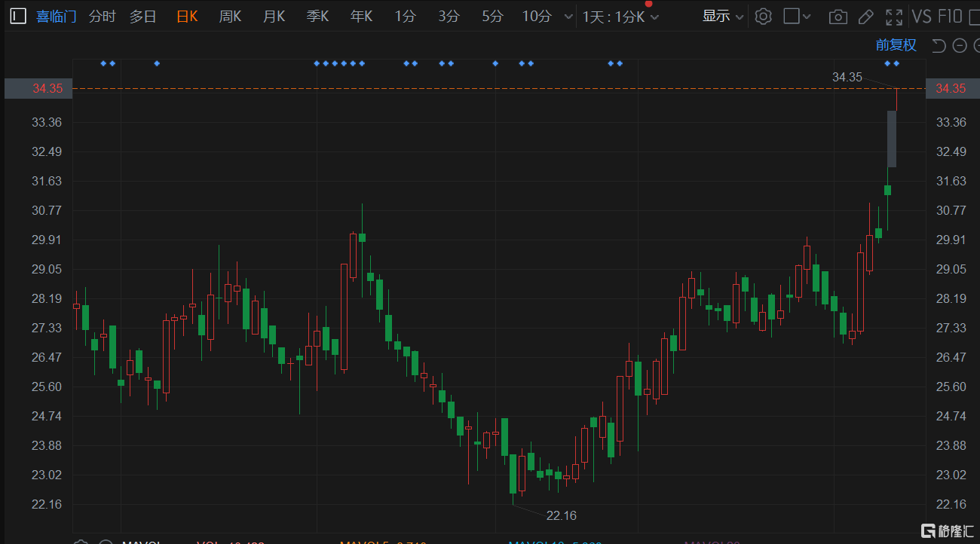This screenshot has width=980, height=544.
Task: Toggle the left sidebar panel icon
Action: pos(18,16)
